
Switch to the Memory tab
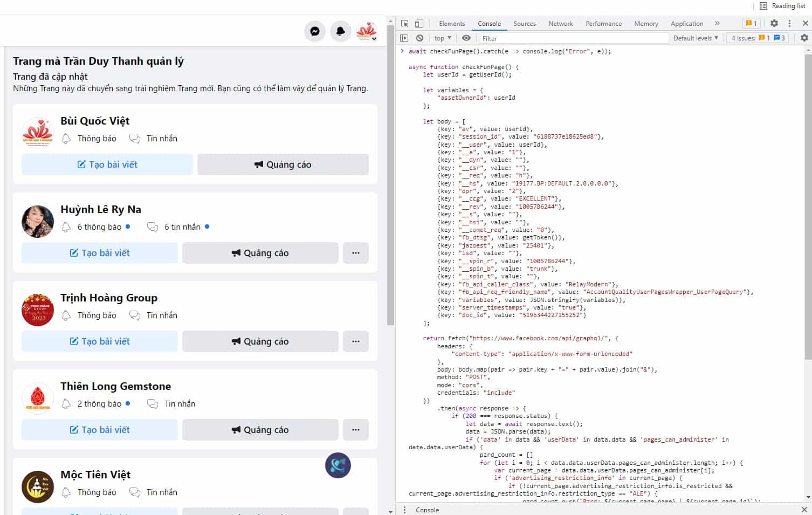(x=646, y=24)
